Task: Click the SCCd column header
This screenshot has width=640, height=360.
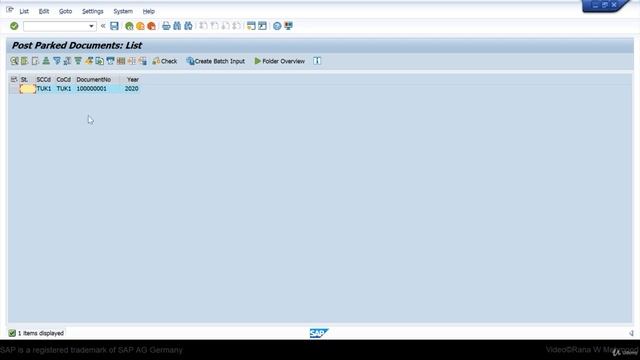Action: pyautogui.click(x=44, y=80)
